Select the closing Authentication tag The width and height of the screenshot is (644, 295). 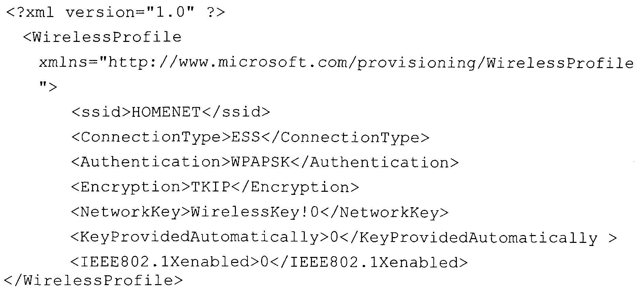[375, 162]
